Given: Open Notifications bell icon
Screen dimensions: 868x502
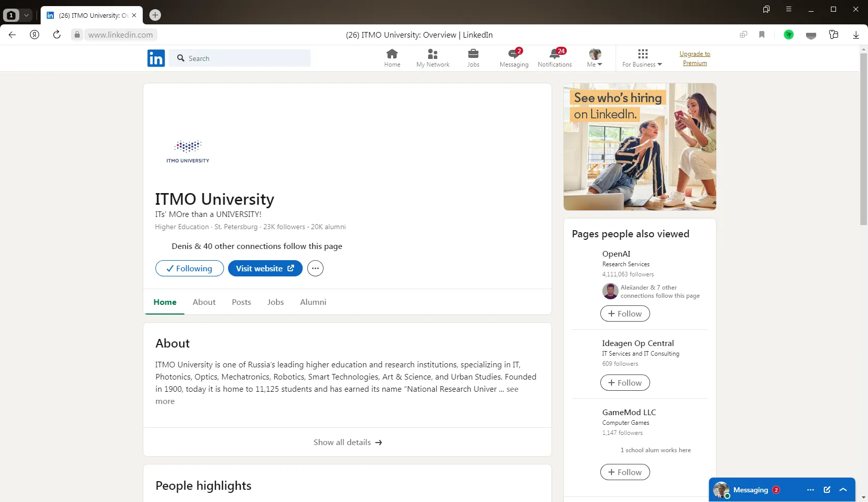Looking at the screenshot, I should tap(555, 58).
